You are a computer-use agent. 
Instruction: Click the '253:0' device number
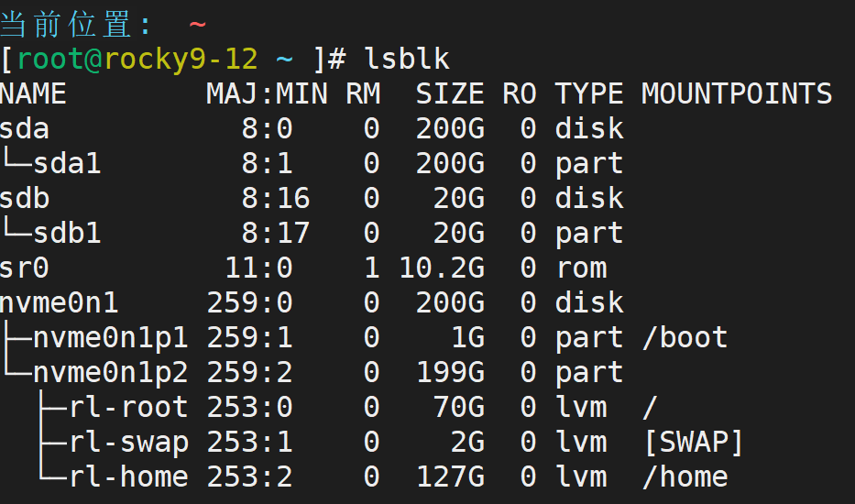[250, 408]
